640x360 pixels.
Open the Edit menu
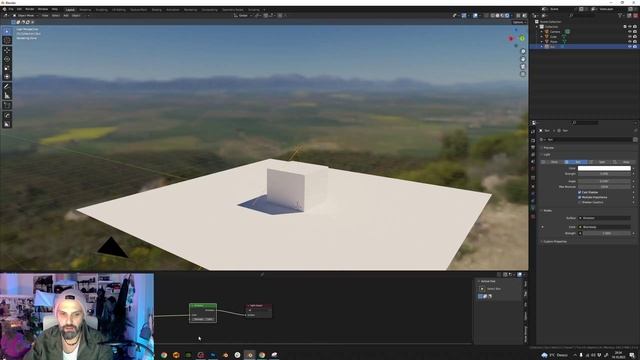click(19, 9)
